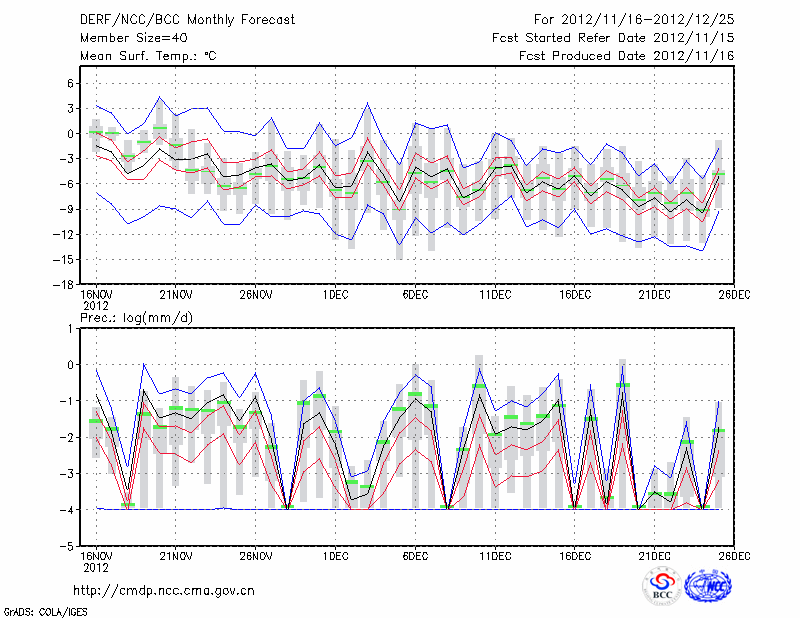Click the BCC logo
The image size is (800, 618).
click(x=662, y=586)
